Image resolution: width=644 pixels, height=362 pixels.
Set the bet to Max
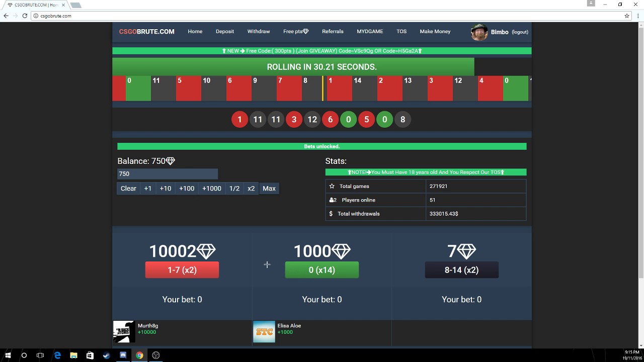pyautogui.click(x=269, y=188)
